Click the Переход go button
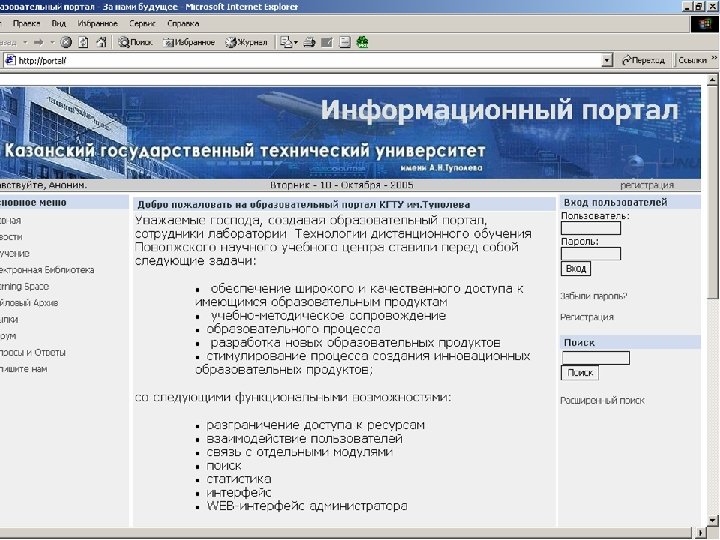 tap(643, 60)
